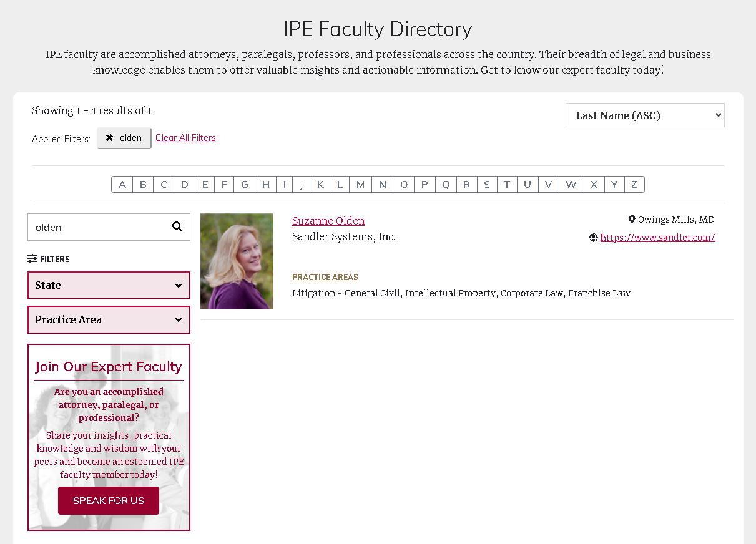Filter faculty by letter W

(x=571, y=185)
